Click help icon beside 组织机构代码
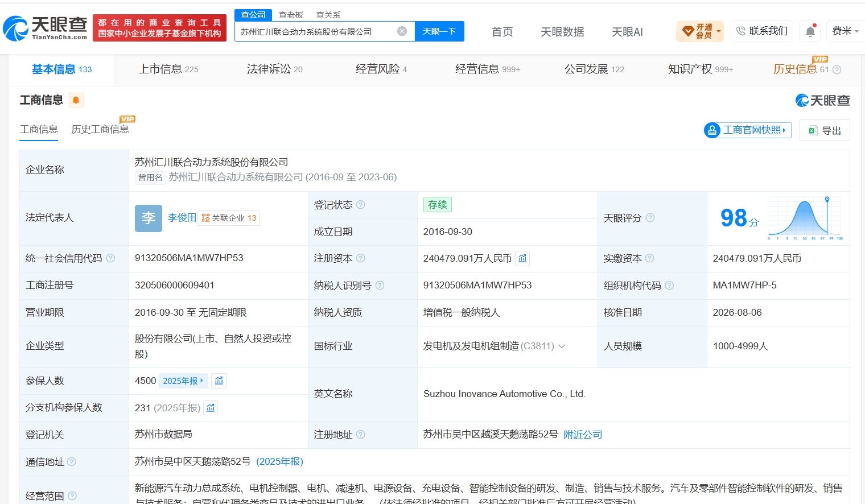 click(x=669, y=286)
